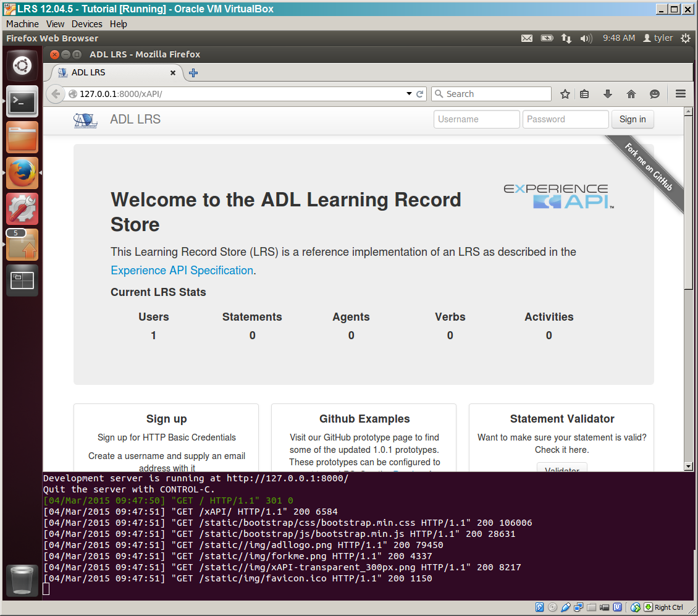Viewport: 698px width, 616px height.
Task: Click the Sign in button
Action: click(x=633, y=119)
